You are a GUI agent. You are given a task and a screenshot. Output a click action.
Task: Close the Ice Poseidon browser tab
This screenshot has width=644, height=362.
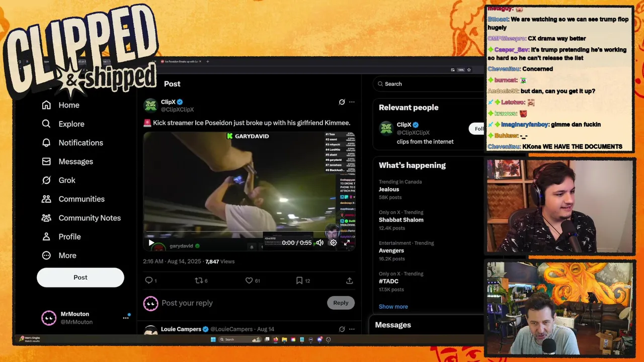(200, 61)
